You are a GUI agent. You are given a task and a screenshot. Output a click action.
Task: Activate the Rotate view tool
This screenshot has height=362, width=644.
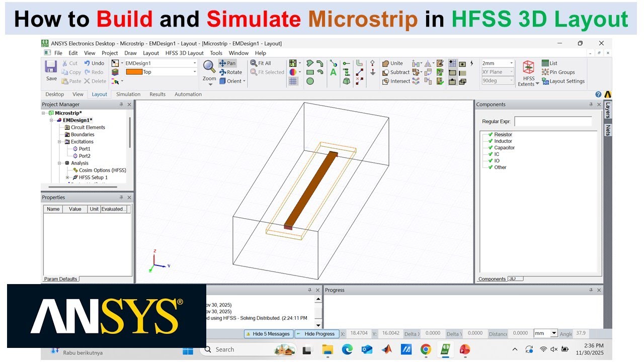coord(230,72)
